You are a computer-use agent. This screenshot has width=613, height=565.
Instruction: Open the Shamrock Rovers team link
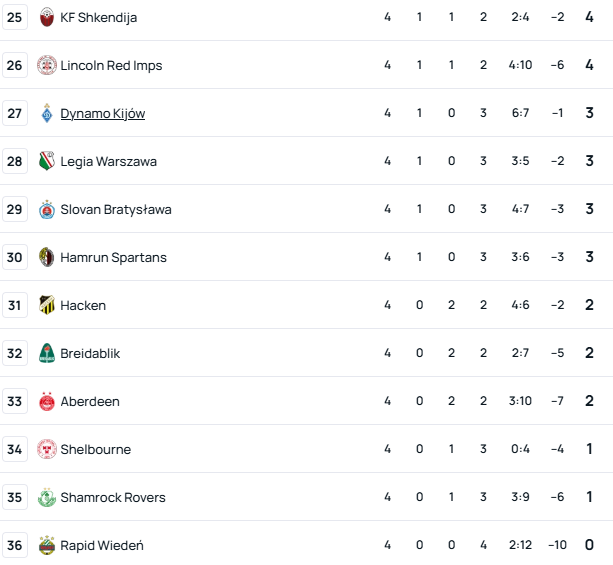click(113, 497)
